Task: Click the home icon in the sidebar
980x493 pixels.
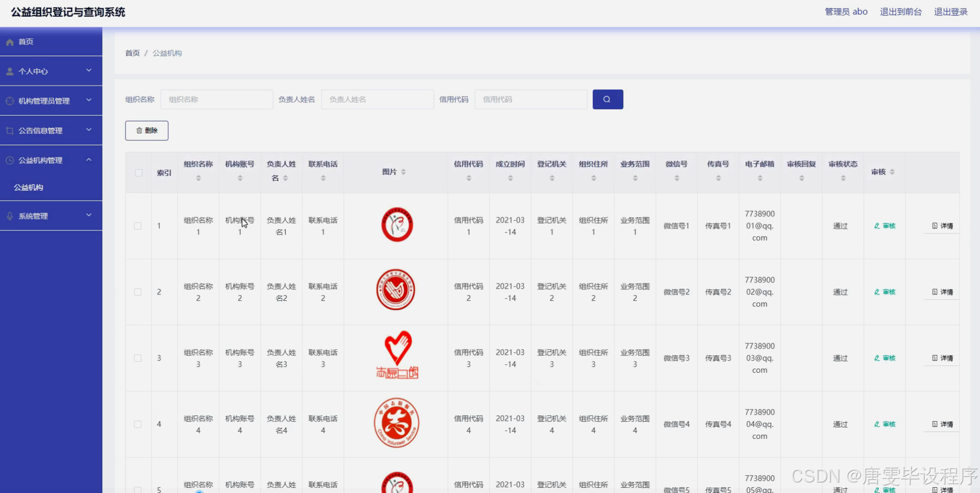Action: (9, 42)
